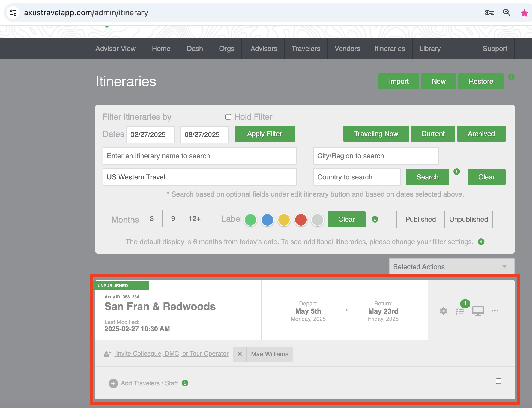Screen dimensions: 532x408
Task: Click the password key icon in address bar
Action: pyautogui.click(x=489, y=13)
